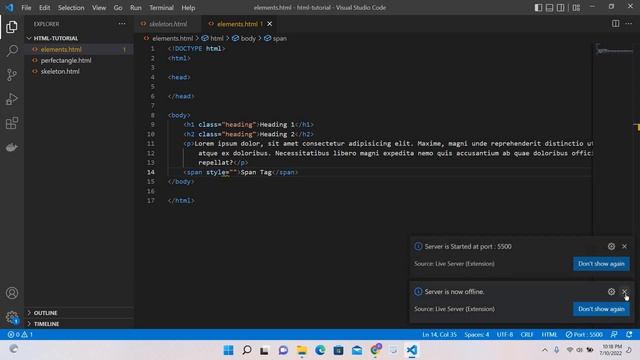
Task: Open File Explorer from the taskbar
Action: (x=302, y=350)
